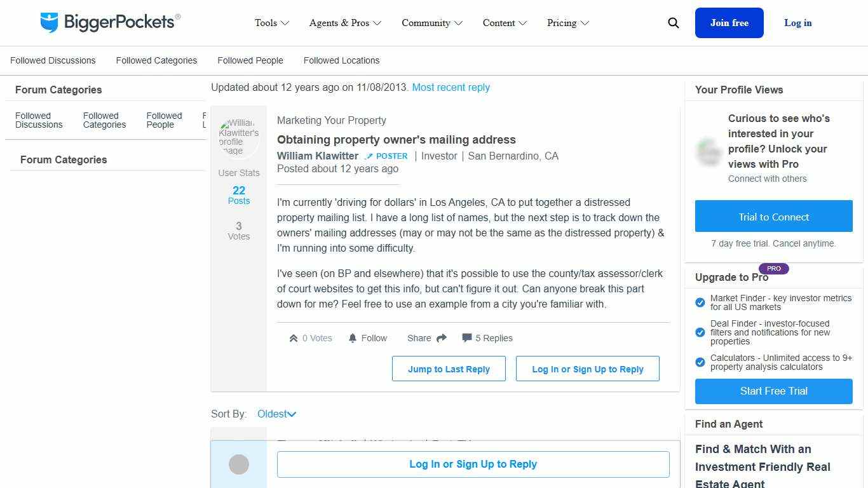This screenshot has height=488, width=868.
Task: Switch to Followed Discussions tab
Action: [53, 60]
